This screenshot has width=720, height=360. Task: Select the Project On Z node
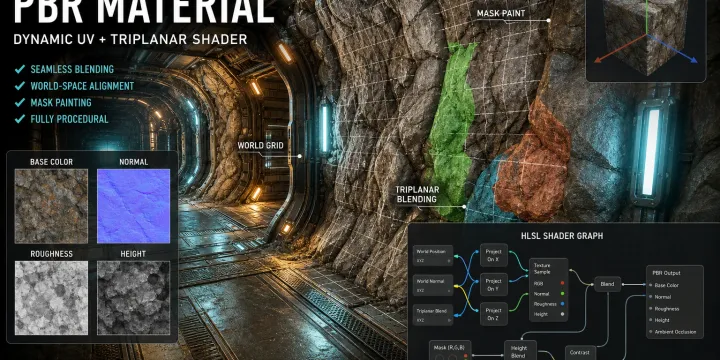[494, 314]
